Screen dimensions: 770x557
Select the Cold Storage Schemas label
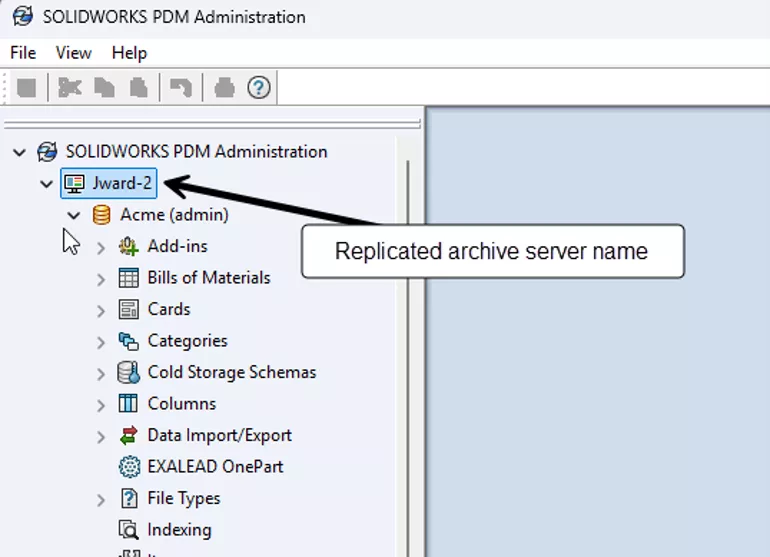coord(231,372)
